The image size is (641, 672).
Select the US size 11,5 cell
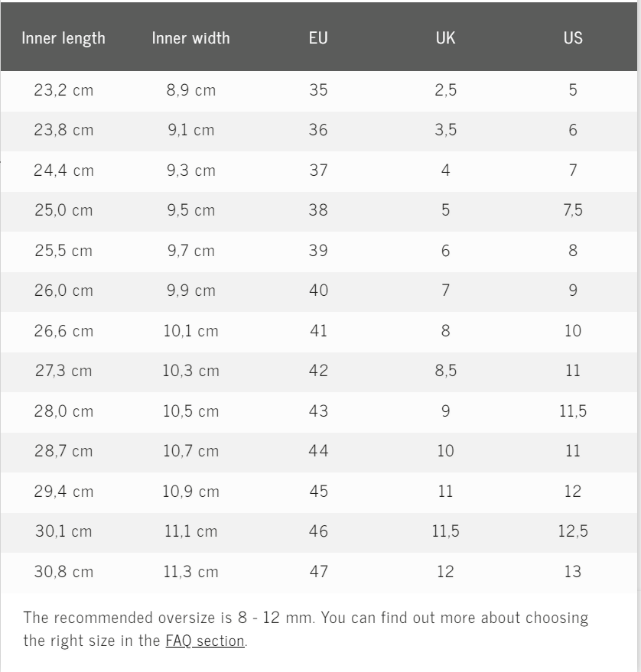coord(573,411)
